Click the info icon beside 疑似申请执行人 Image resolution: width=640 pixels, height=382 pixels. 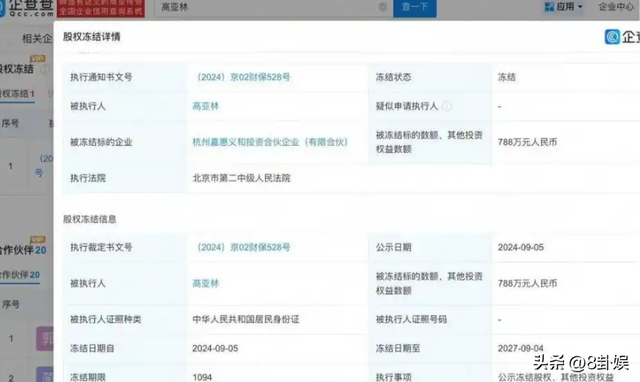[x=447, y=106]
